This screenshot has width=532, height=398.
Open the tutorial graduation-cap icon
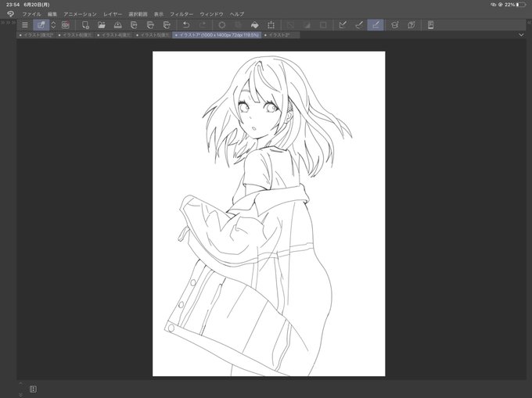394,25
